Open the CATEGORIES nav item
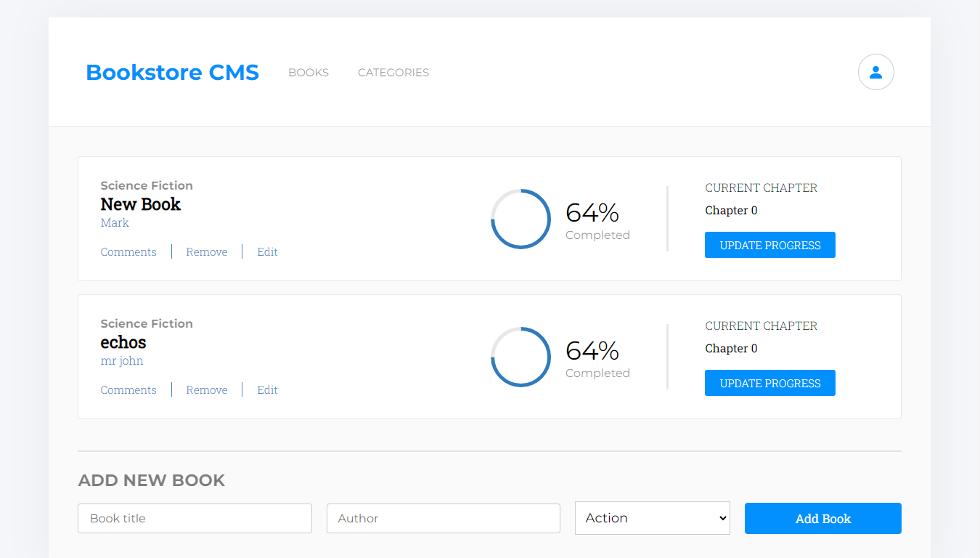 click(x=393, y=73)
